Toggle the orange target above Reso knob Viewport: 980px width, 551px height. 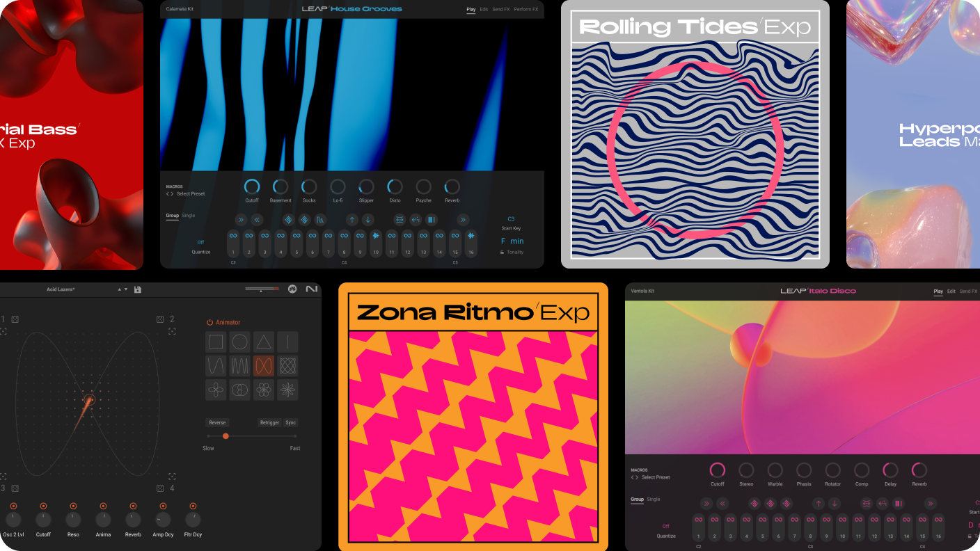(73, 506)
